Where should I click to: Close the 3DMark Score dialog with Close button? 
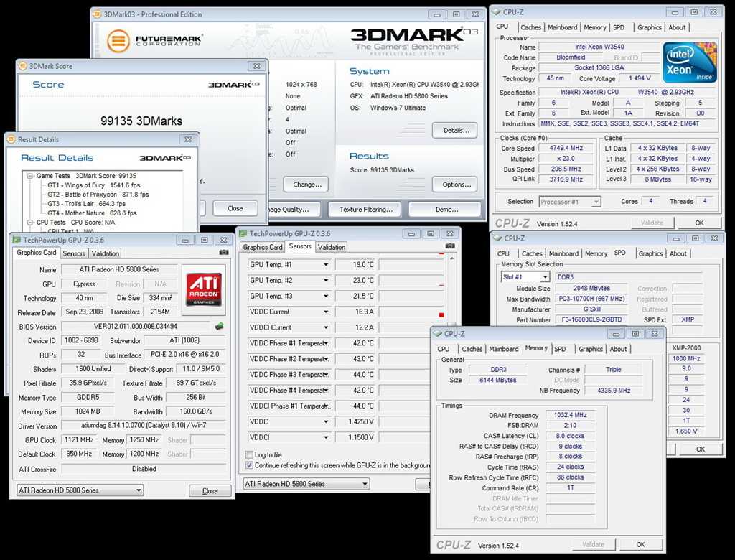pos(235,208)
